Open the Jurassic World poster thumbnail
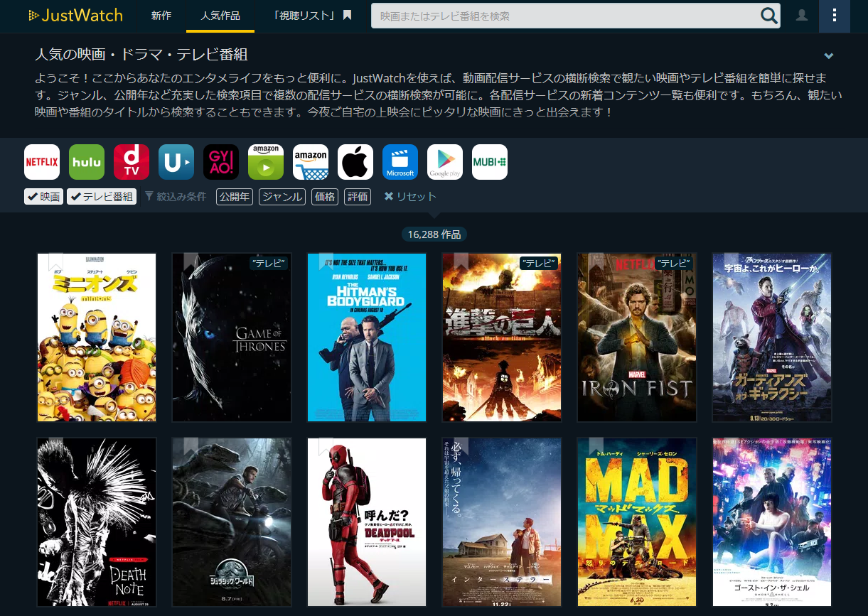This screenshot has height=616, width=868. [232, 522]
